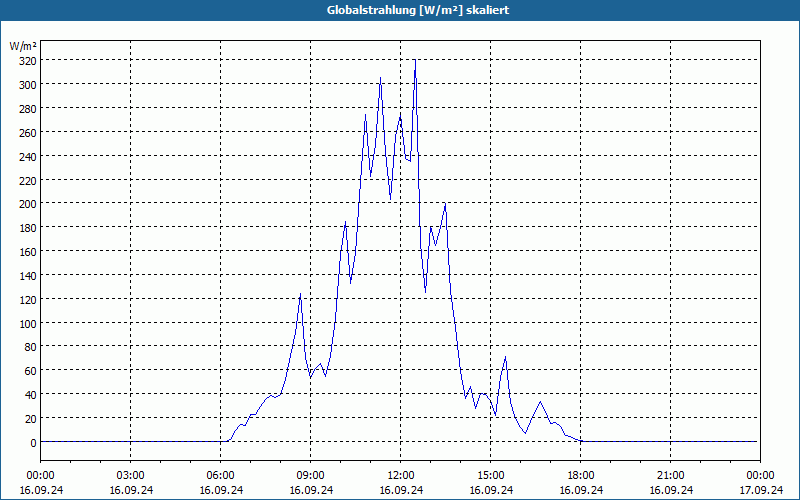Click the chart title 'Globalstrahlung [W/m²] skaliert'

click(x=418, y=10)
